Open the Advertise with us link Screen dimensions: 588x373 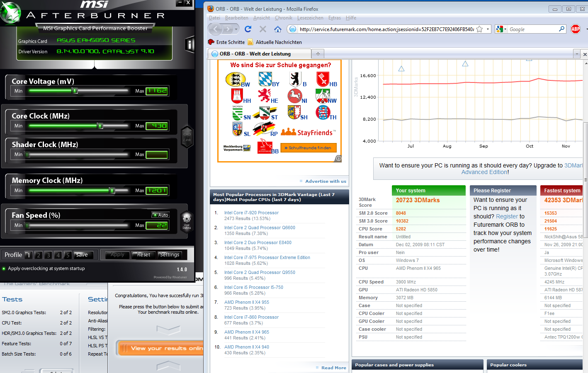pyautogui.click(x=326, y=181)
